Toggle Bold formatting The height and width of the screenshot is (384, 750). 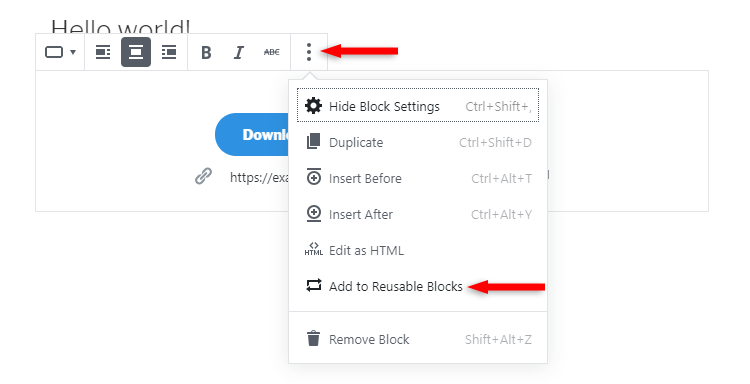click(x=206, y=52)
